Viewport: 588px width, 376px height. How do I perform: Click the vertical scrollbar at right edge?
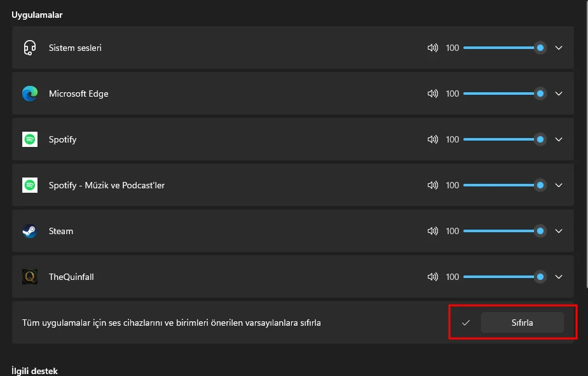pos(586,144)
